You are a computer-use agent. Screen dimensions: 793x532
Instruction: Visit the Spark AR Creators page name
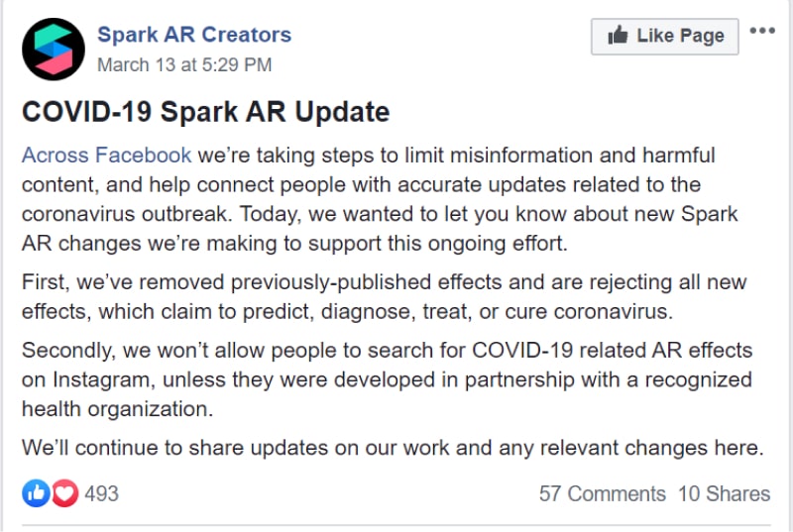pos(194,35)
